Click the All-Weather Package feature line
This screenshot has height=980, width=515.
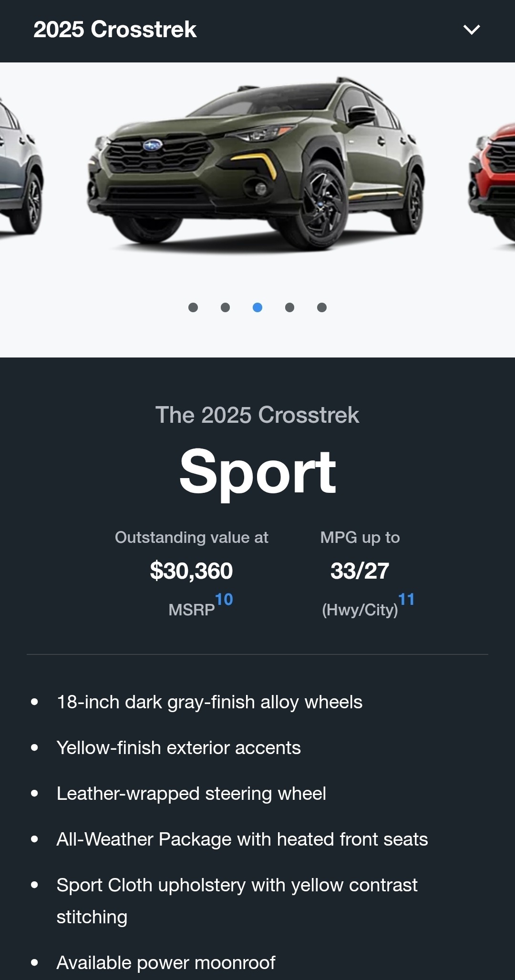pyautogui.click(x=242, y=839)
